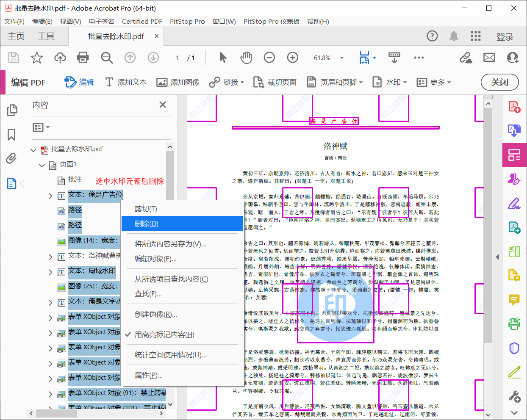Open bookmarks panel icon
Image resolution: width=527 pixels, height=420 pixels.
(x=11, y=135)
